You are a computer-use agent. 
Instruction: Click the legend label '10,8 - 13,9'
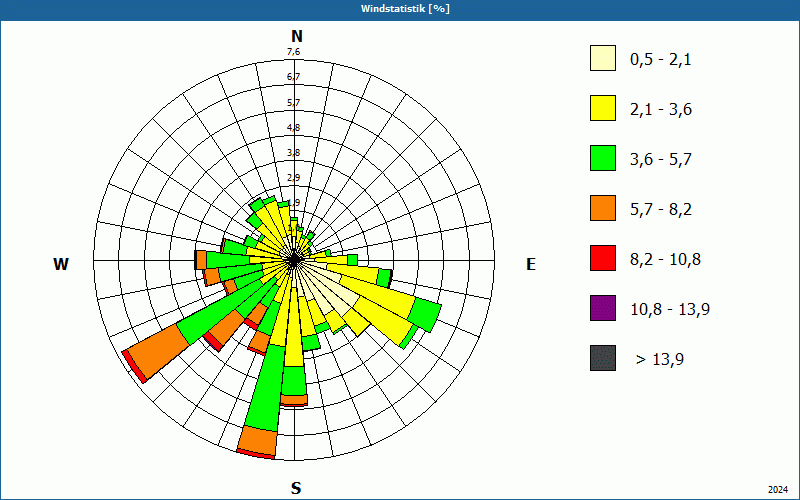pyautogui.click(x=670, y=310)
